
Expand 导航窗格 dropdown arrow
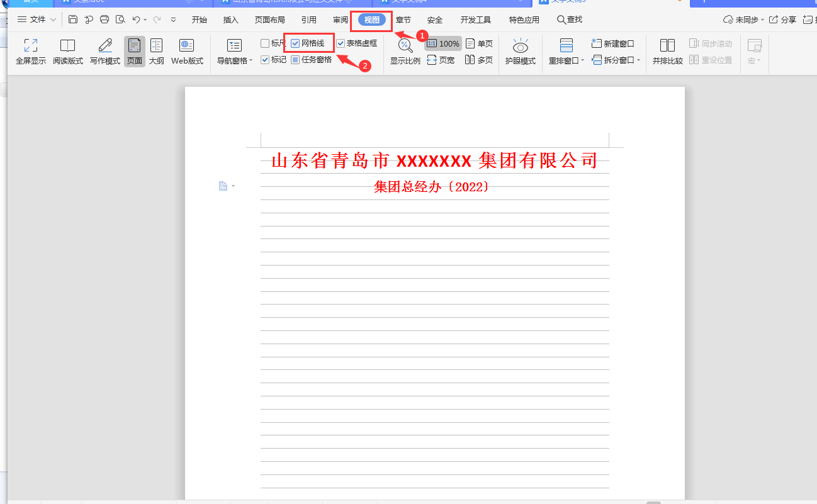251,61
